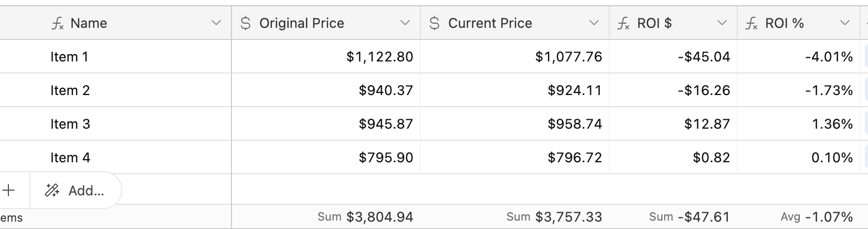Expand the ROI % column menu chevron
Screen dimensions: 868x229
click(x=844, y=23)
